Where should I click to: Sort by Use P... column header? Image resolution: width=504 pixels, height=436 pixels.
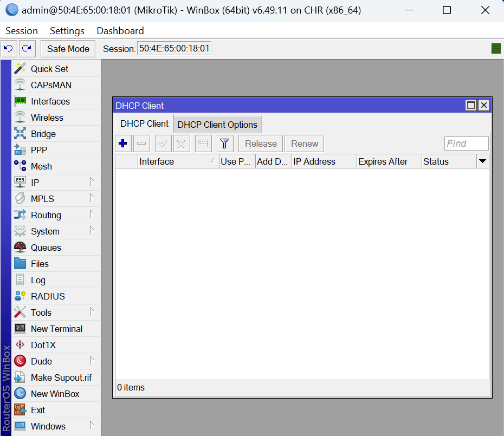point(237,161)
